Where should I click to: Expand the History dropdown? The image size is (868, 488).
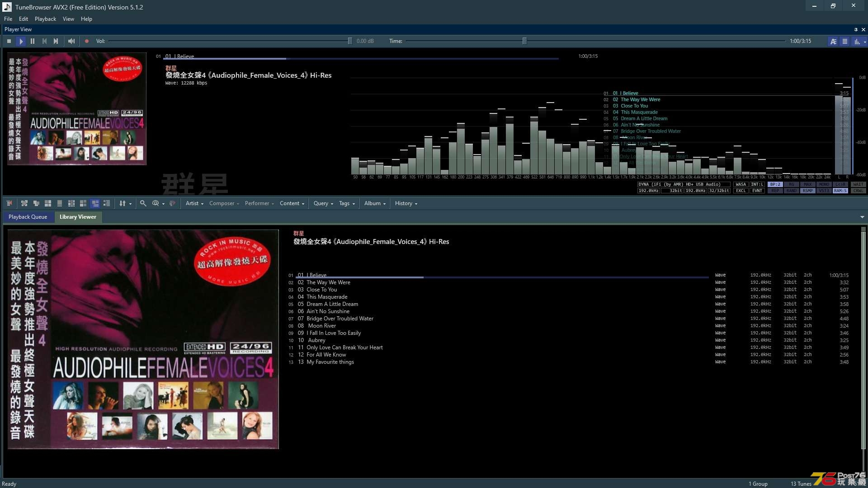(406, 203)
